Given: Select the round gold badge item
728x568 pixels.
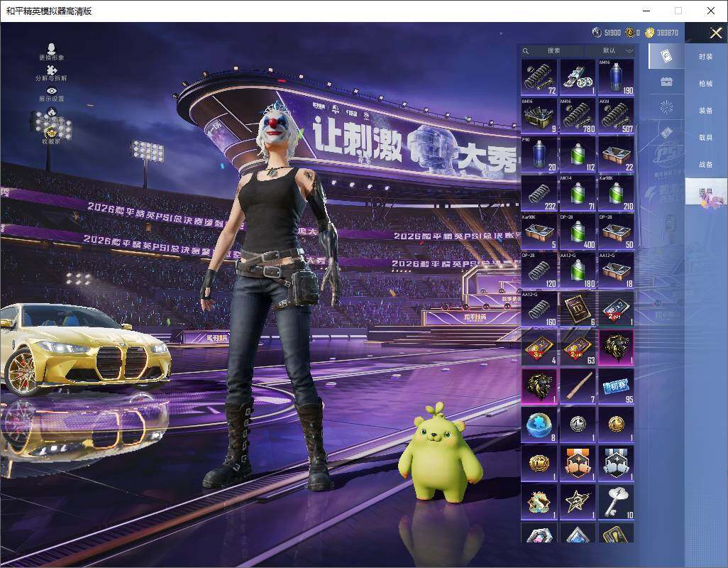Looking at the screenshot, I should click(x=539, y=464).
